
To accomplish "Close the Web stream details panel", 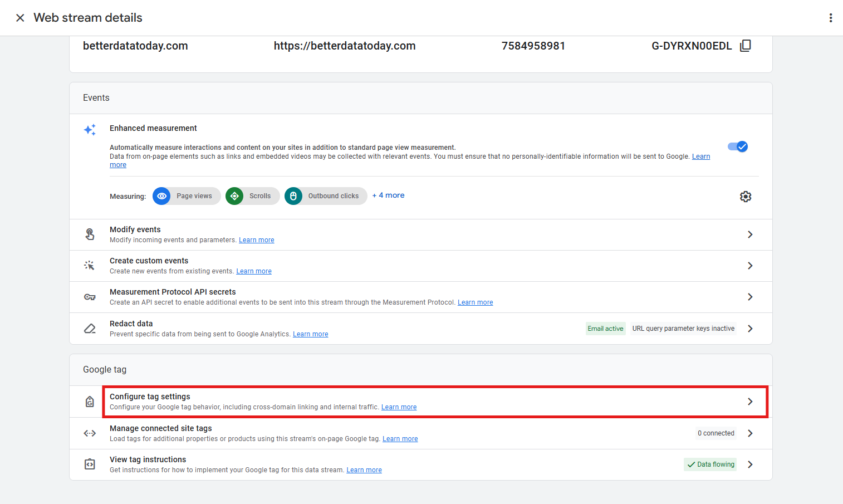I will (x=20, y=18).
